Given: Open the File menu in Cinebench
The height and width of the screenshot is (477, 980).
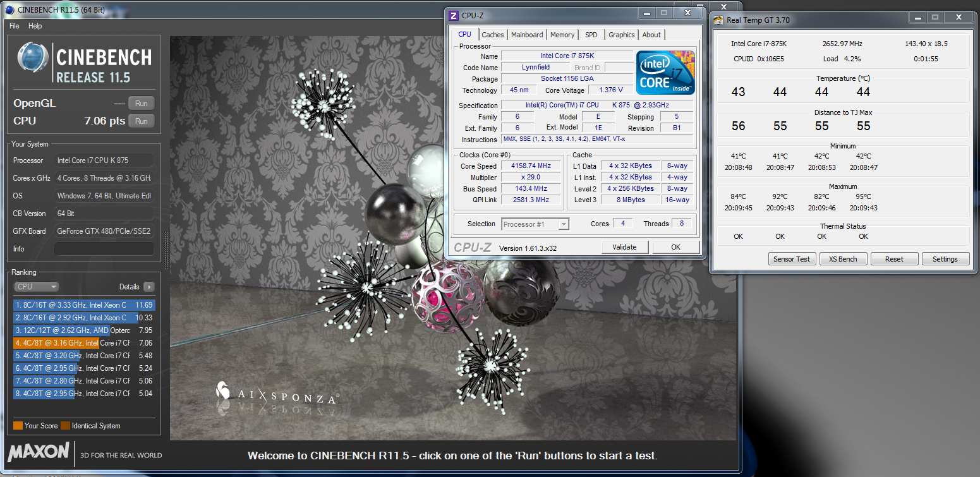Looking at the screenshot, I should (15, 26).
